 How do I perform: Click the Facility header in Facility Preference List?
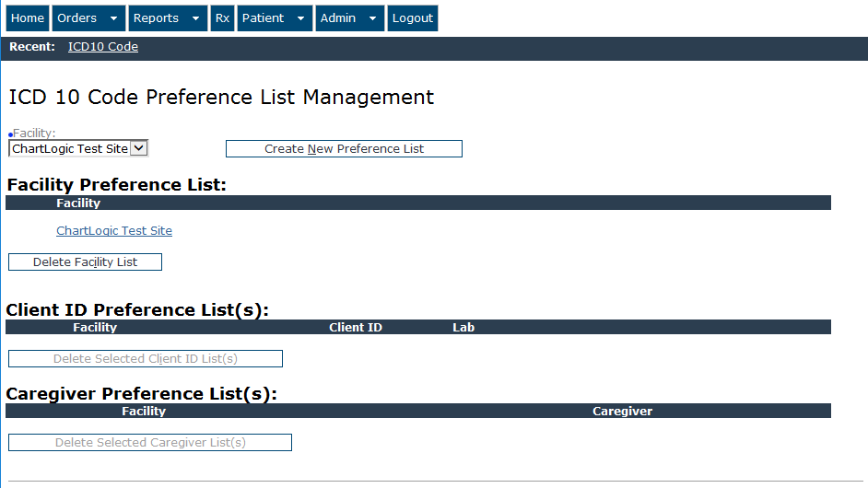(78, 203)
